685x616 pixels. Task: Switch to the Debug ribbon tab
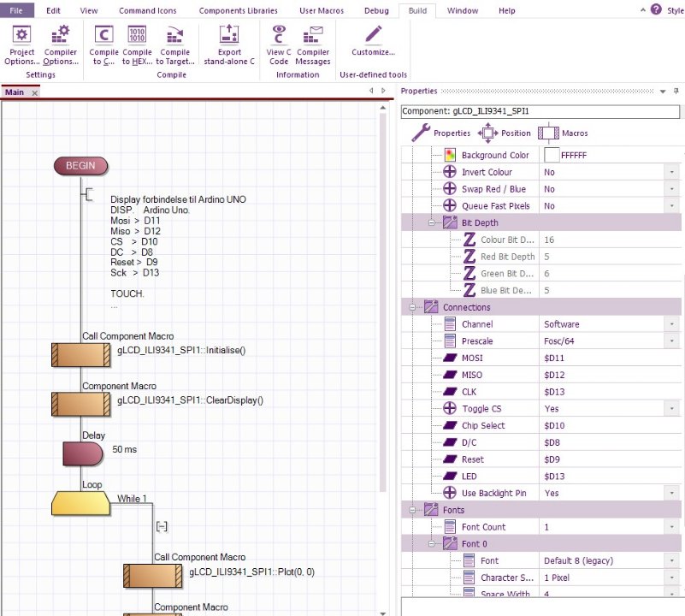pyautogui.click(x=375, y=11)
